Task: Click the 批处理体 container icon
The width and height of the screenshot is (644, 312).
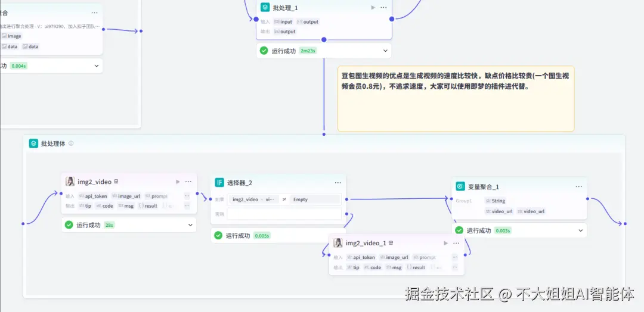Action: pyautogui.click(x=33, y=143)
